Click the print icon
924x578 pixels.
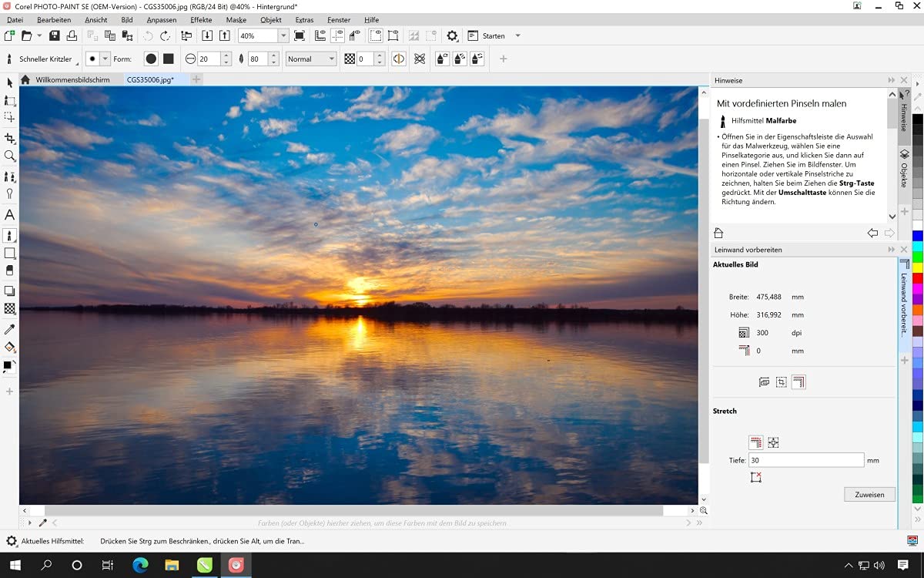[x=72, y=35]
